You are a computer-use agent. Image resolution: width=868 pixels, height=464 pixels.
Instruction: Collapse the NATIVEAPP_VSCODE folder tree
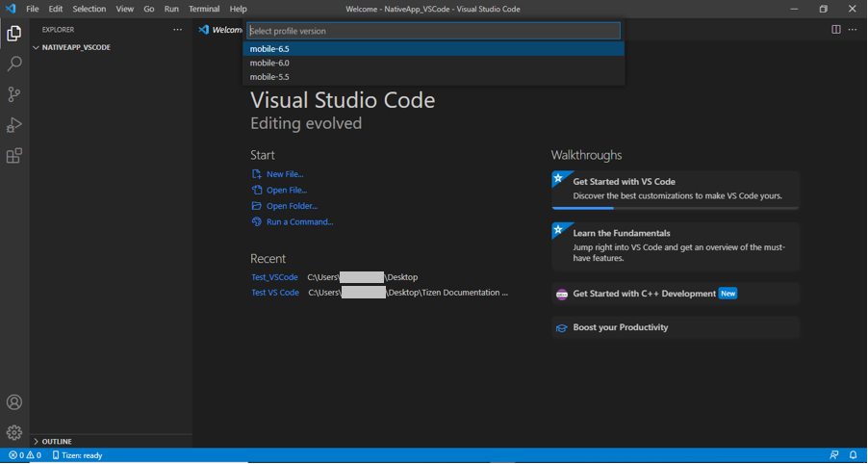[75, 47]
